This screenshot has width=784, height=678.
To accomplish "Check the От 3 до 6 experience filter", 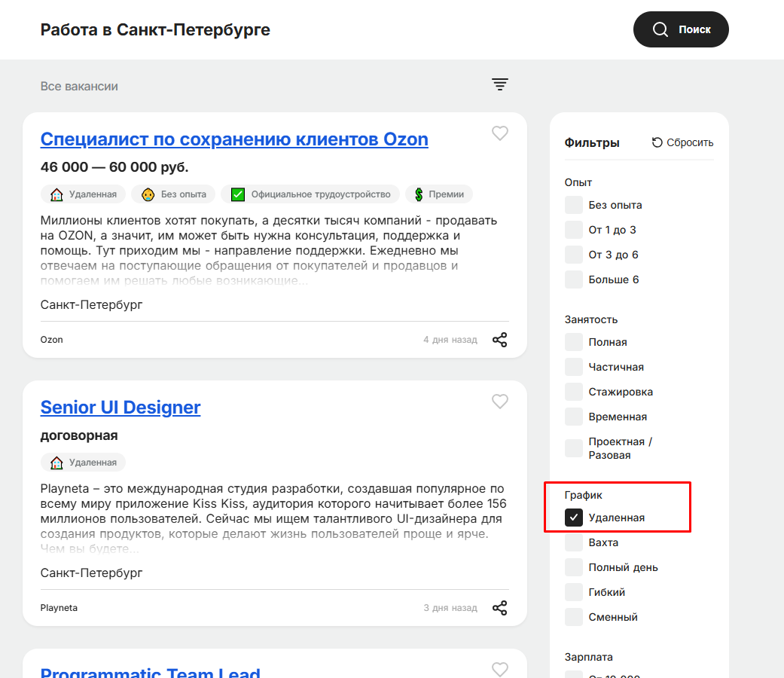I will tap(573, 255).
